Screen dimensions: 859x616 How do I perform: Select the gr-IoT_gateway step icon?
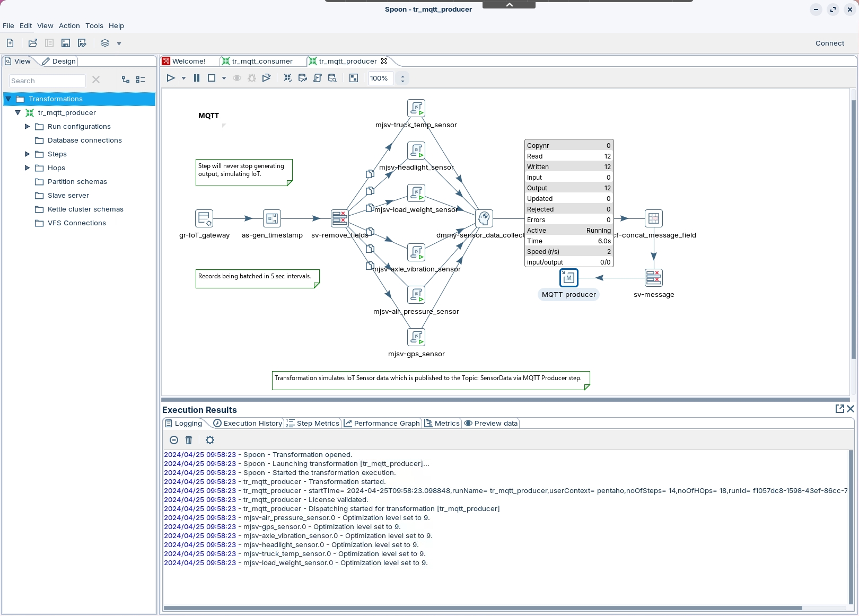click(x=204, y=218)
